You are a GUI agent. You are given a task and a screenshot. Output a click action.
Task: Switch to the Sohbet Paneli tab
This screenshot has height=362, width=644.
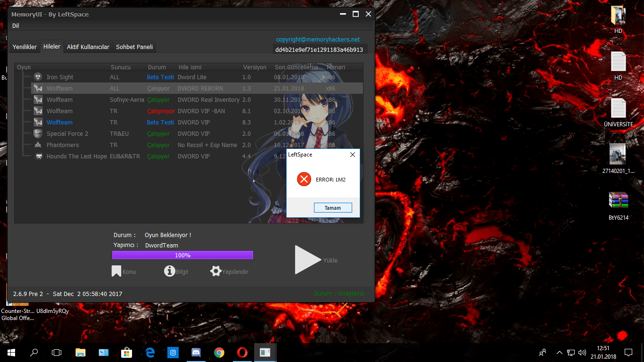point(134,47)
